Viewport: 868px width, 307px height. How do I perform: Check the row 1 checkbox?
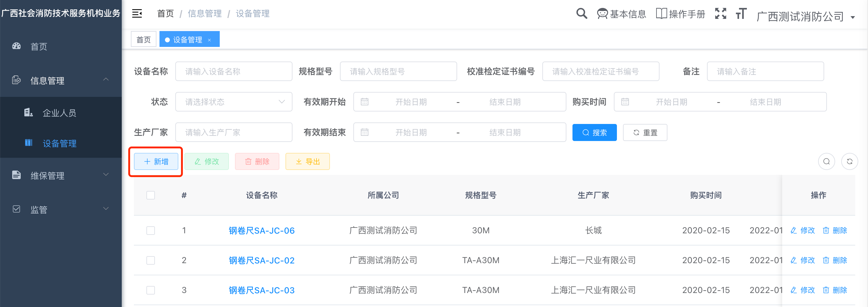point(151,231)
